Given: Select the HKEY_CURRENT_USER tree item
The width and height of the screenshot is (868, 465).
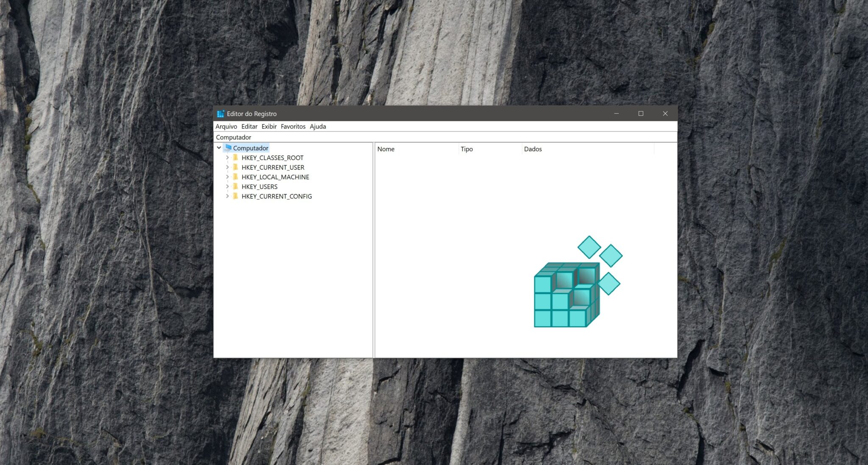Looking at the screenshot, I should [x=273, y=167].
